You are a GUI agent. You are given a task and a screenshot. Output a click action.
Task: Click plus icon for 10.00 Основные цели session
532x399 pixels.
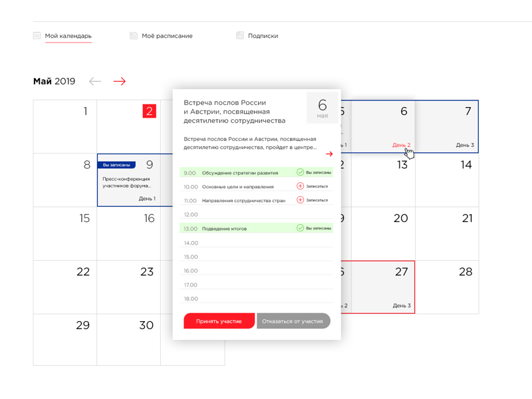click(300, 186)
